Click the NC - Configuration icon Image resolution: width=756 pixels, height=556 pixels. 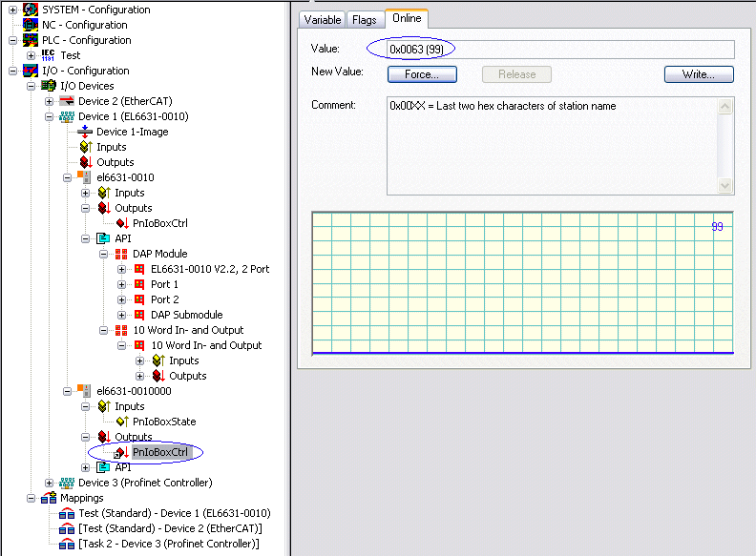31,25
